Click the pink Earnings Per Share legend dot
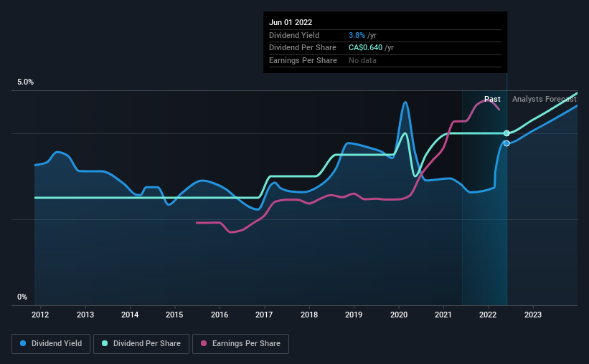Screen dimensions: 589x364 tap(204, 343)
